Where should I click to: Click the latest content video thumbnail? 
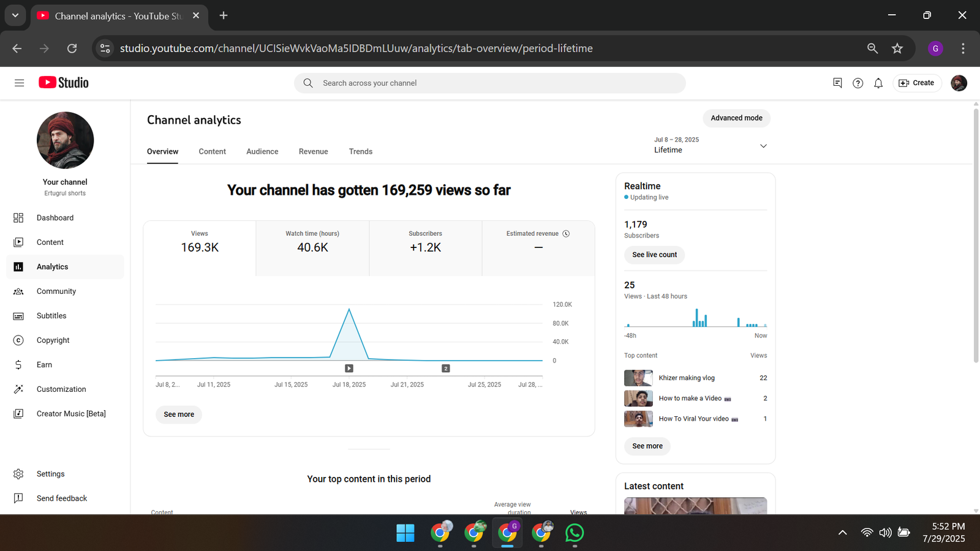(x=695, y=506)
